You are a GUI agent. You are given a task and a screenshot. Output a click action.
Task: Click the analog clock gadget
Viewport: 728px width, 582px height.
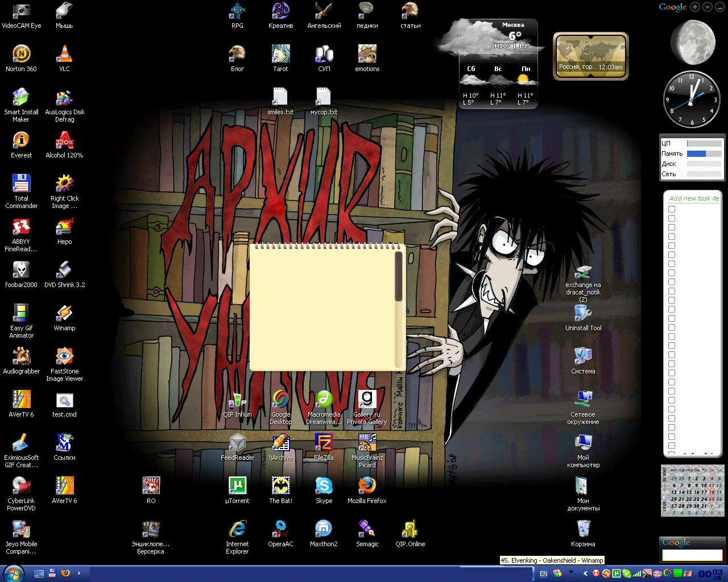click(x=692, y=99)
